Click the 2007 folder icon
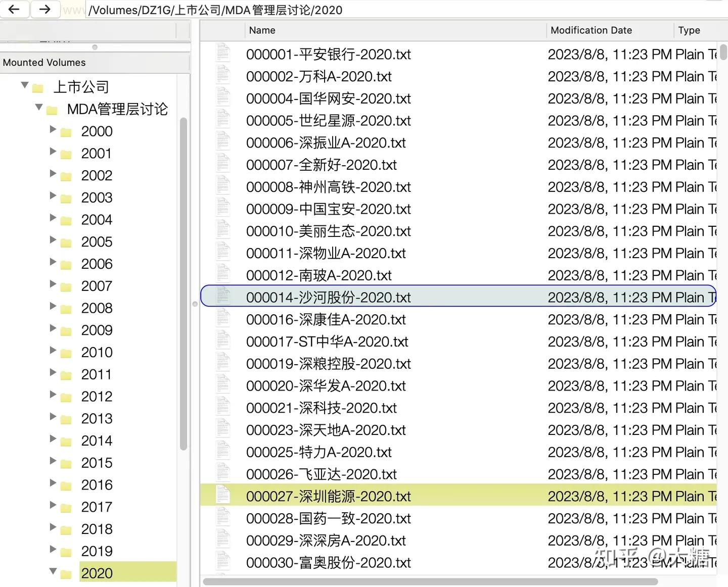 pos(66,287)
